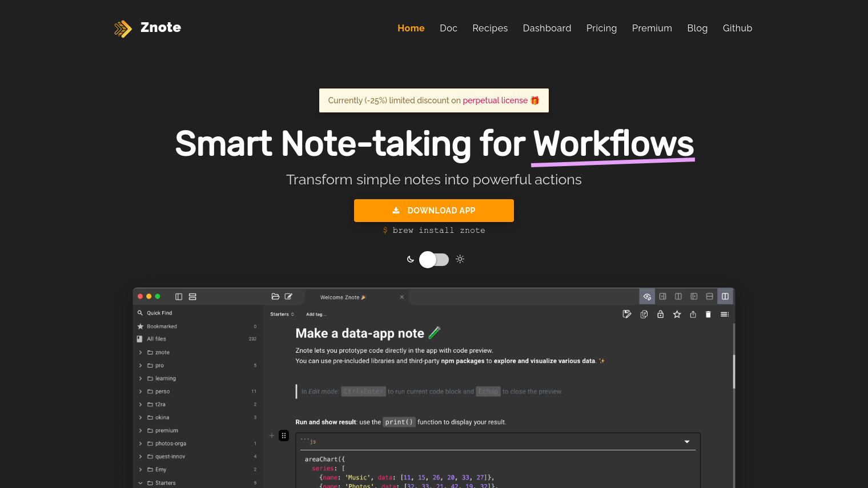Expand the pro folder

[x=140, y=365]
